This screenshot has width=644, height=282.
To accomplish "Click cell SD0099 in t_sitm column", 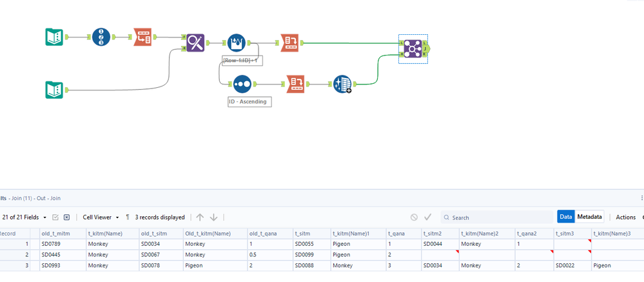I will pos(312,254).
